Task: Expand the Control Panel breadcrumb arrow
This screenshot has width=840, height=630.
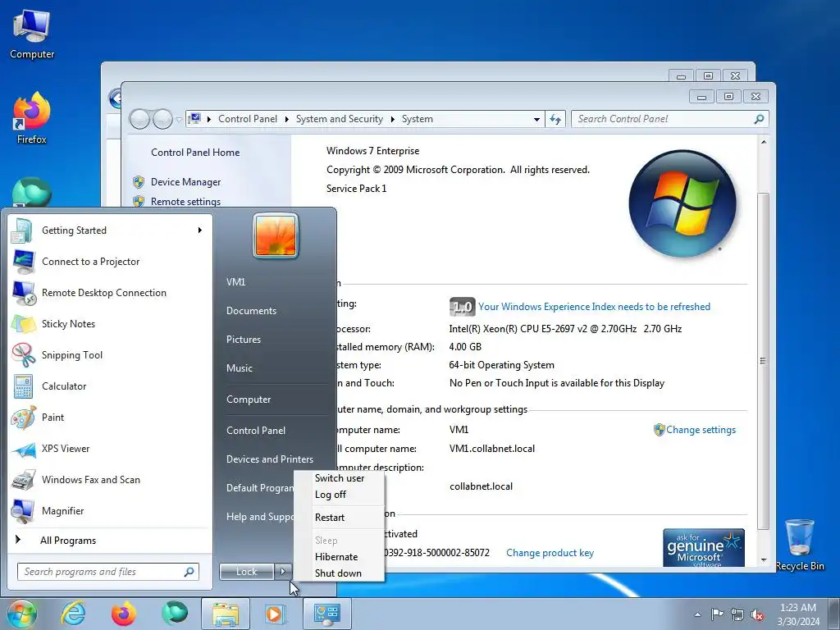Action: (286, 120)
